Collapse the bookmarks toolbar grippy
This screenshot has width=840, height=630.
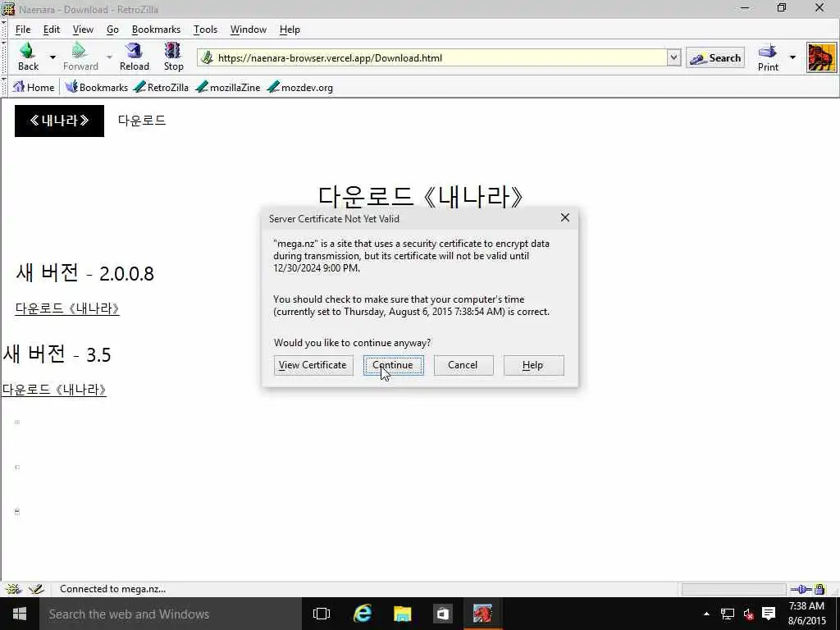pos(4,87)
